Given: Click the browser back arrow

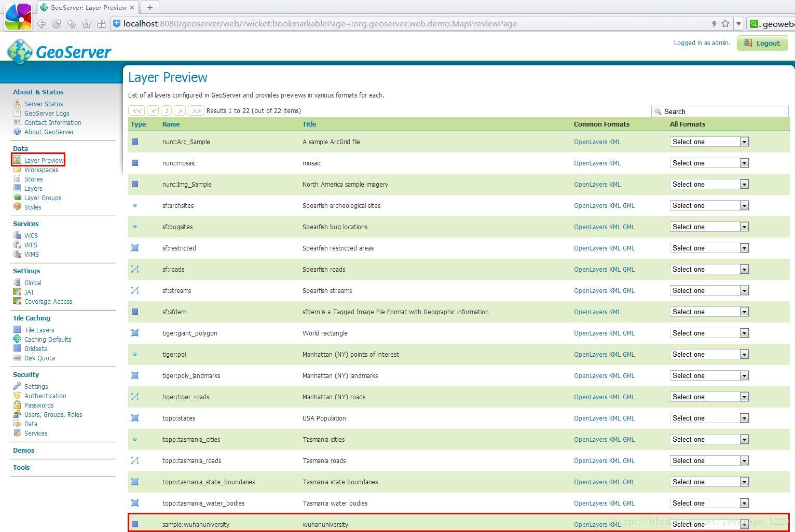Looking at the screenshot, I should [x=41, y=24].
